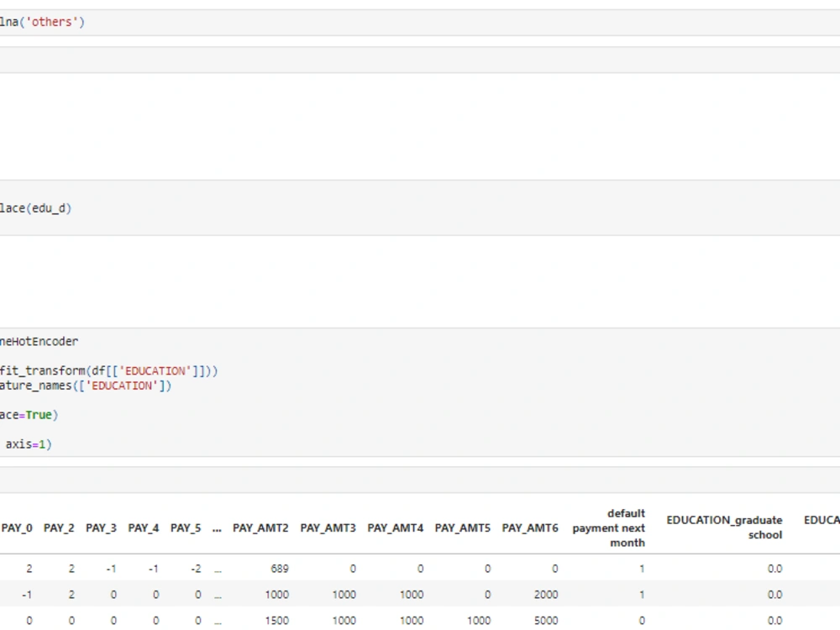The height and width of the screenshot is (630, 840).
Task: Click the PAY_AMT5 value 1000 in the 5000 row
Action: [479, 621]
